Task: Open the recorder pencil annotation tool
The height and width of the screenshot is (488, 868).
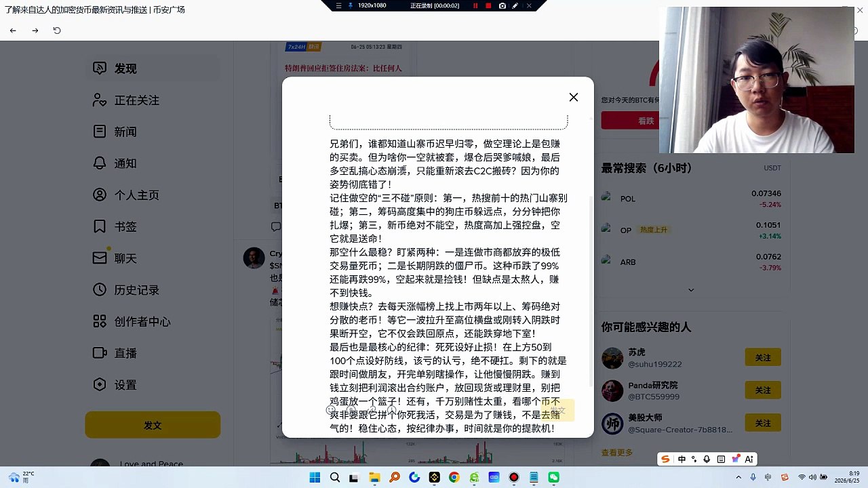Action: coord(515,5)
